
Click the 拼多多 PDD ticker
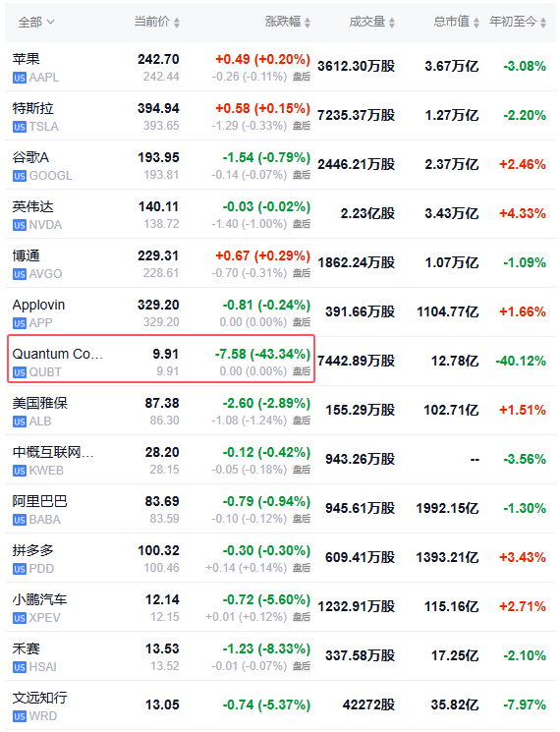pos(41,569)
